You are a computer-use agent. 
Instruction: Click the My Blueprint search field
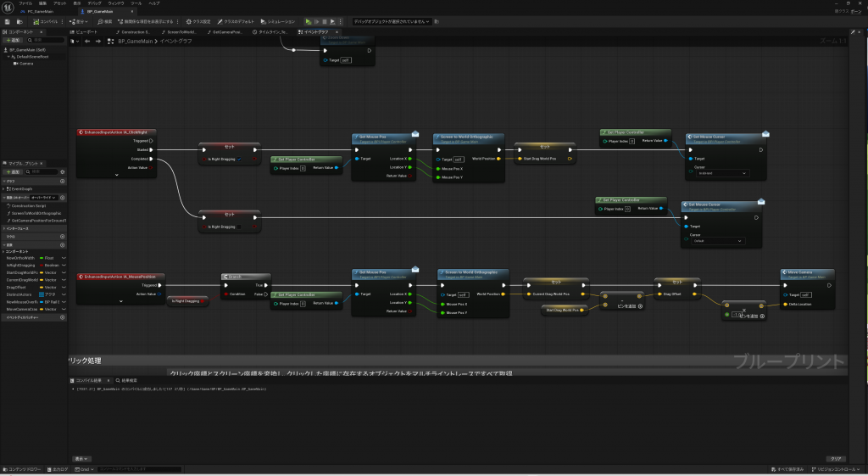(42, 171)
